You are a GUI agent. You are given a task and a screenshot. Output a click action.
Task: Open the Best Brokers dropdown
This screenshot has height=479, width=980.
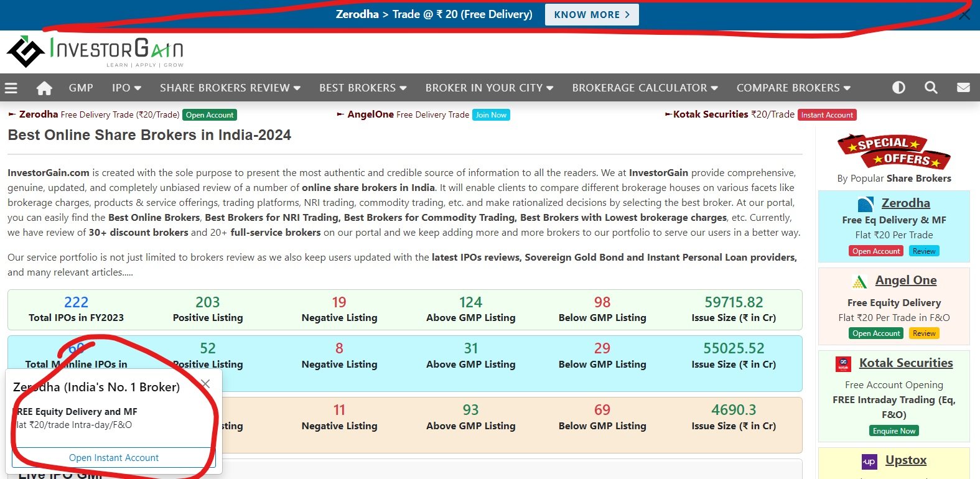[363, 88]
